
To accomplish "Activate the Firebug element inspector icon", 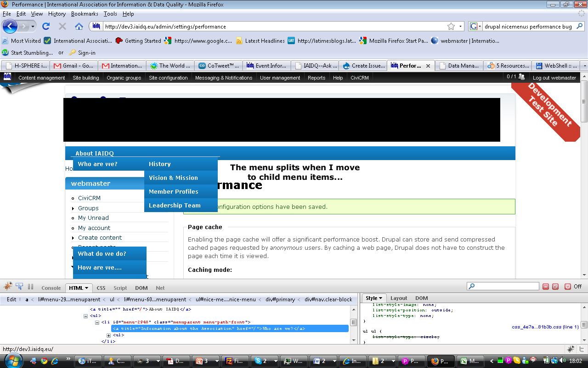I will pyautogui.click(x=19, y=287).
